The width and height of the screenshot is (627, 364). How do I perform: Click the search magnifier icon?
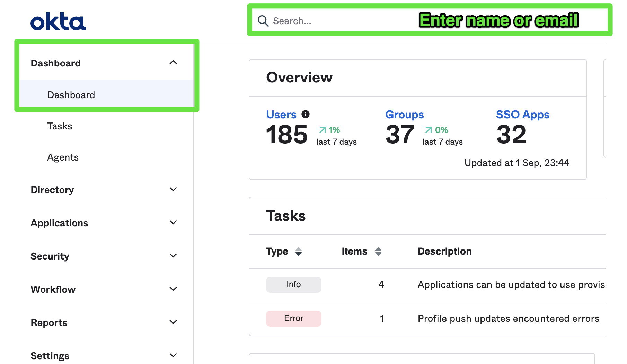[263, 21]
